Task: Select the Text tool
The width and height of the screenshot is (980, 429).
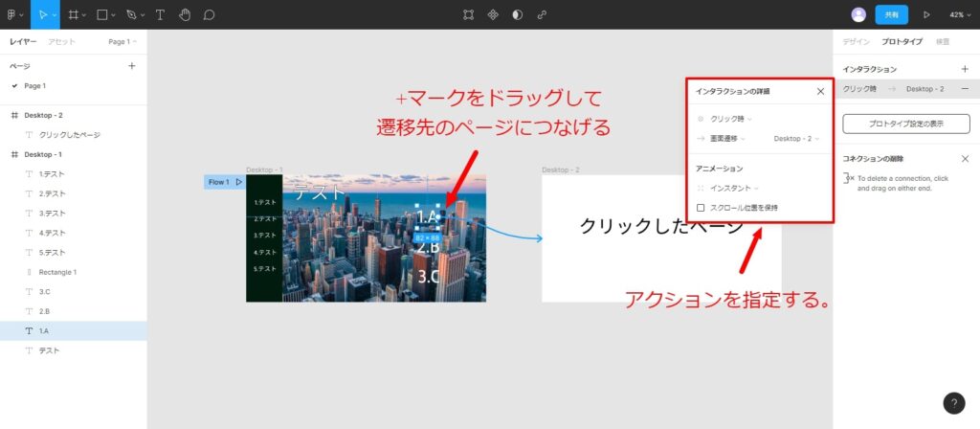Action: pos(160,14)
